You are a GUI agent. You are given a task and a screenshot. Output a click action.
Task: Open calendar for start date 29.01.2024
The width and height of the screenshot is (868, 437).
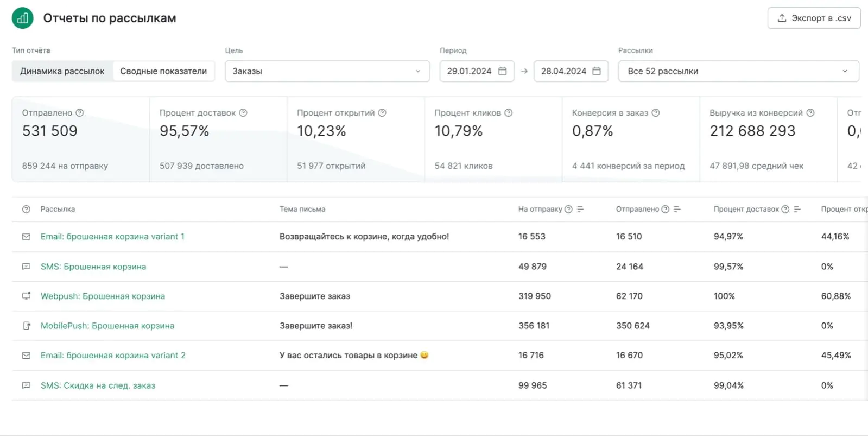(502, 71)
